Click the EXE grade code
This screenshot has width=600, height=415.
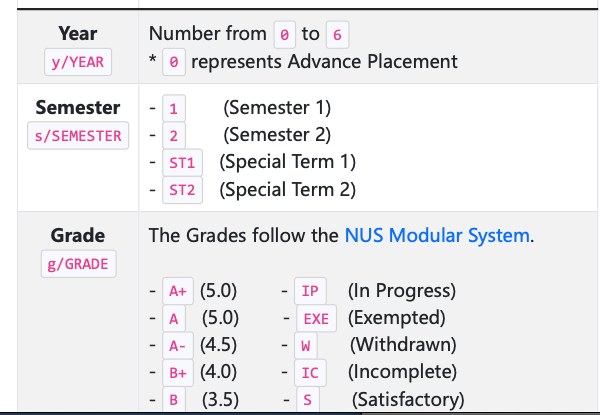(316, 318)
